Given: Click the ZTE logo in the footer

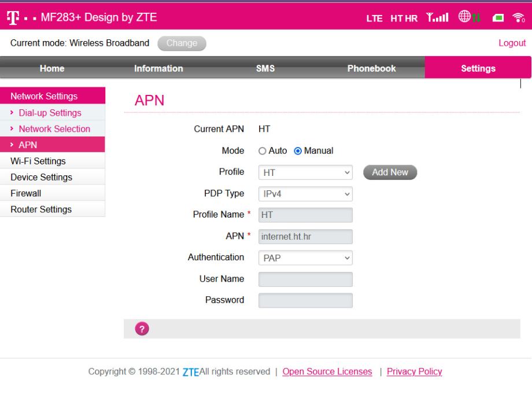Looking at the screenshot, I should pyautogui.click(x=191, y=372).
